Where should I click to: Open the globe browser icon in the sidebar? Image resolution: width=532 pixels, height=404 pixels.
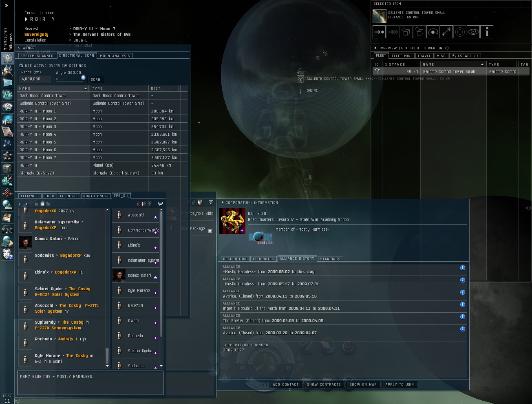7,205
